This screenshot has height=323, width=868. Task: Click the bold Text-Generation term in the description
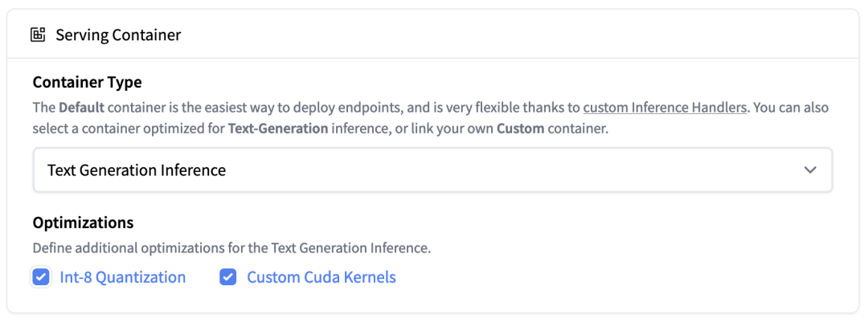pyautogui.click(x=278, y=129)
